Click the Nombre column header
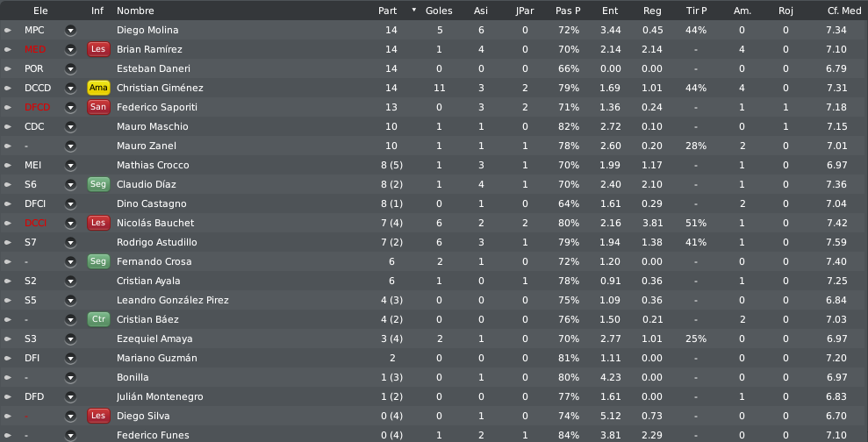The width and height of the screenshot is (868, 442). tap(135, 11)
